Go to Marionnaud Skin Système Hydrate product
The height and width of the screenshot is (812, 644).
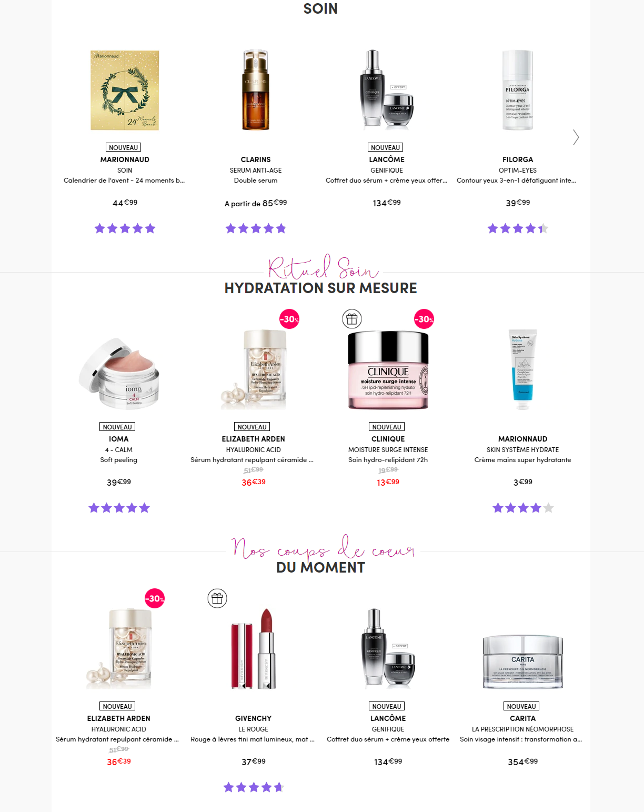(x=523, y=450)
